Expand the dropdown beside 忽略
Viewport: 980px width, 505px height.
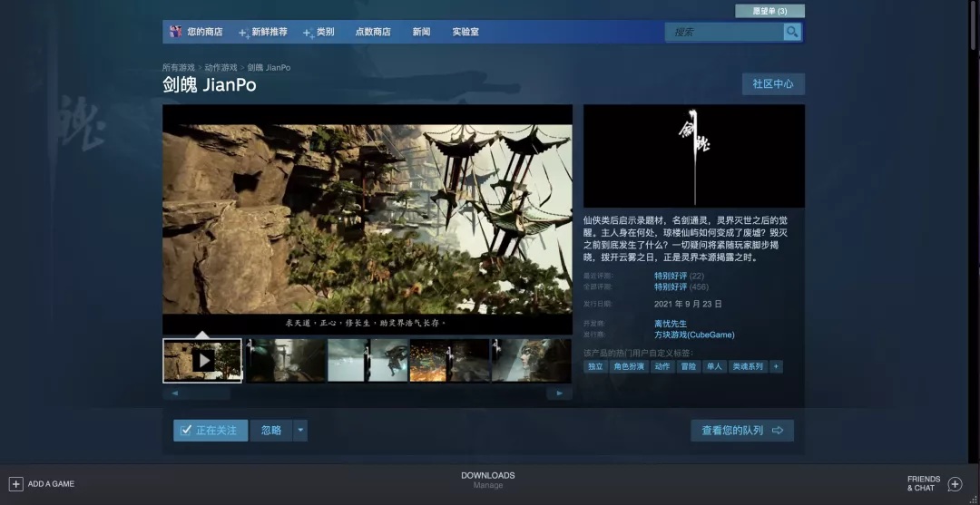tap(300, 430)
